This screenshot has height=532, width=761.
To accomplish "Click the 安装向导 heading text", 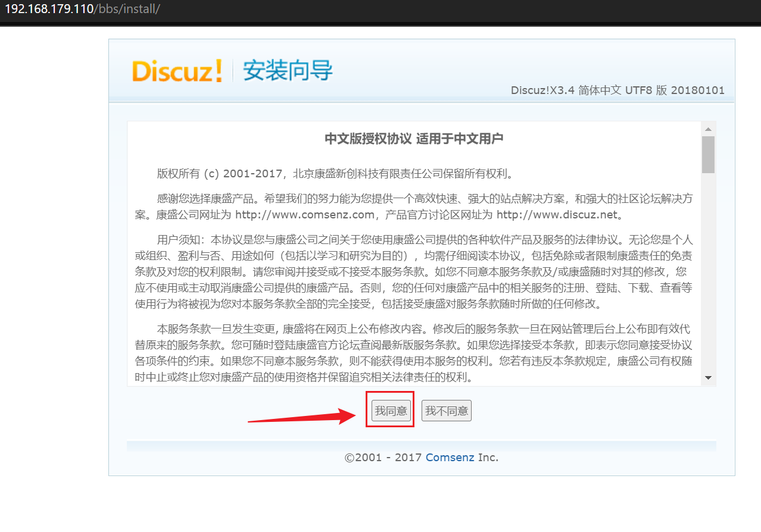I will click(x=288, y=71).
